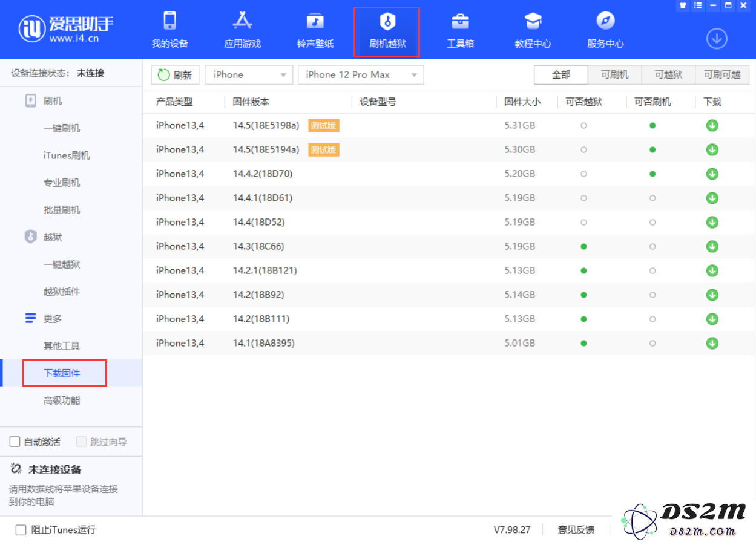Open download manager circle arrow icon

(x=717, y=39)
